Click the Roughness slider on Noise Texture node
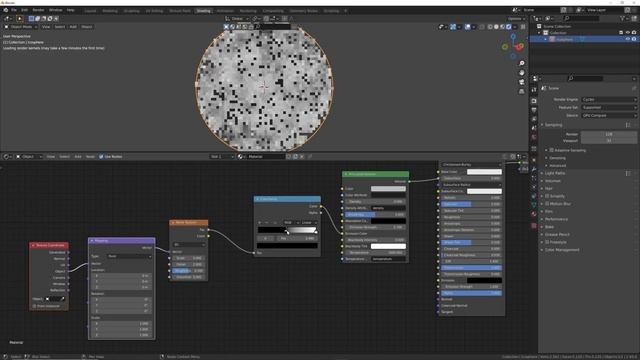Image resolution: width=640 pixels, height=360 pixels. [x=188, y=271]
